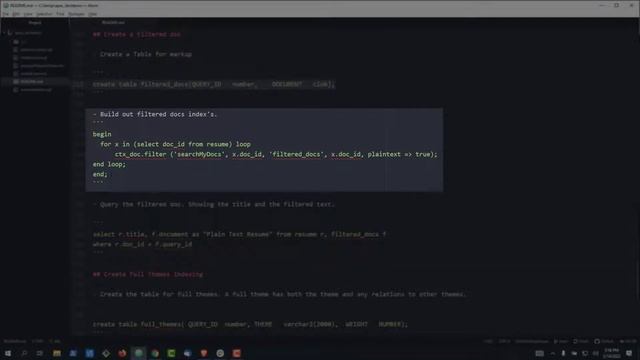Click the 'for x in (select doc_id' line

pos(176,144)
